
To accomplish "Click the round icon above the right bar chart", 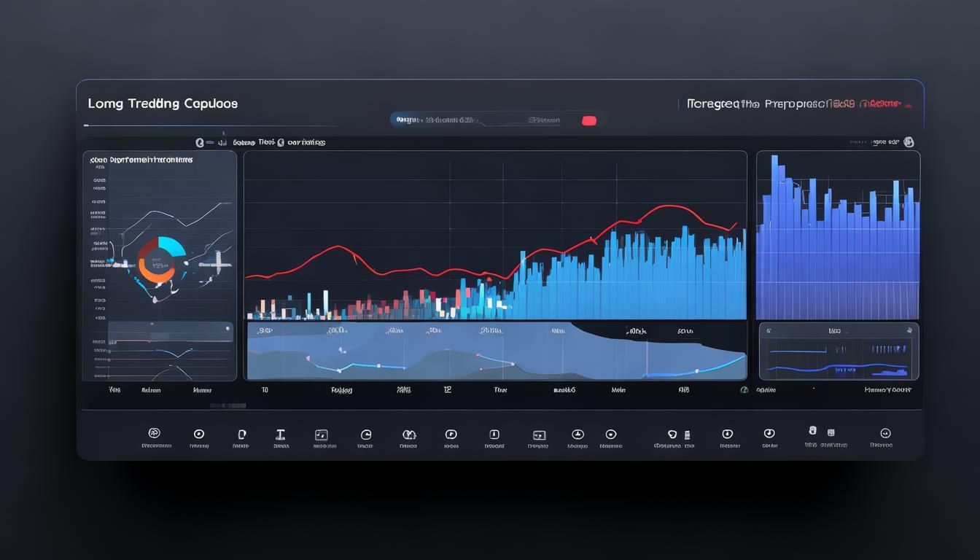I will 909,142.
